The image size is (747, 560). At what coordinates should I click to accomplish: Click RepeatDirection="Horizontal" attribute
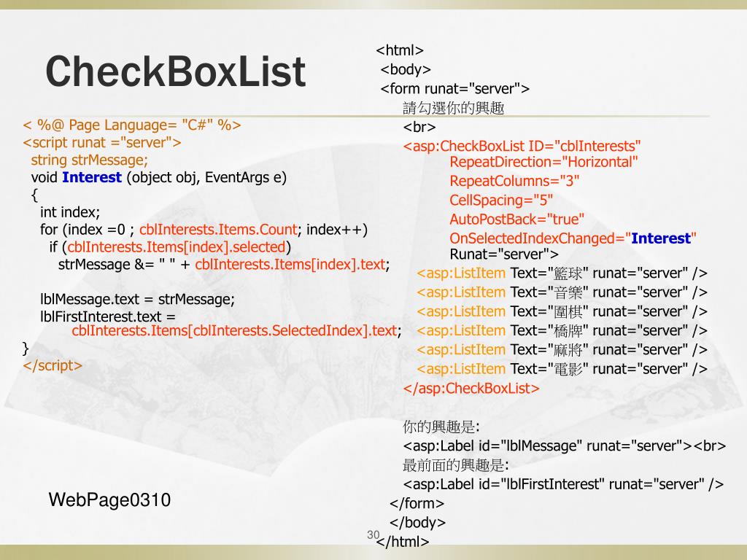[543, 162]
